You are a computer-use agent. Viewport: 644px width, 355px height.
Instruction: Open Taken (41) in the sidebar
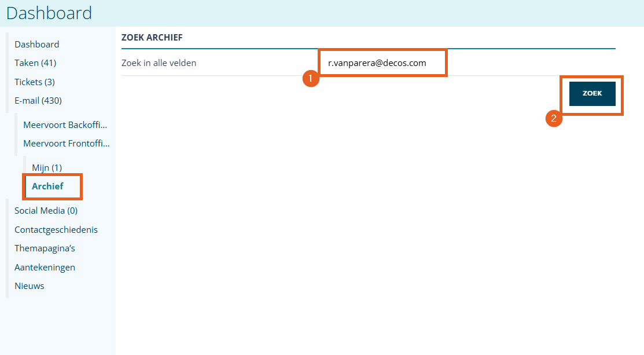35,63
